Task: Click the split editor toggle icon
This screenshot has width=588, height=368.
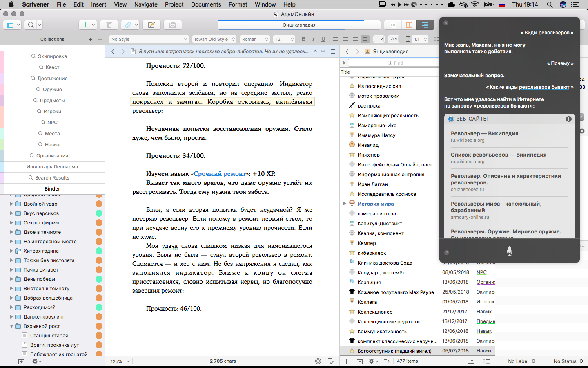Action: [x=333, y=52]
